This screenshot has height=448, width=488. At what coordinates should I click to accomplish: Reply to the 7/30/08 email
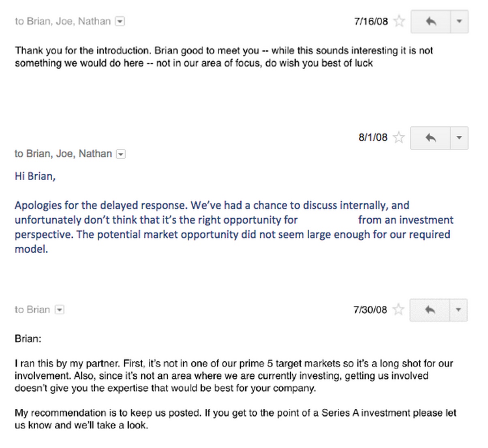point(430,310)
